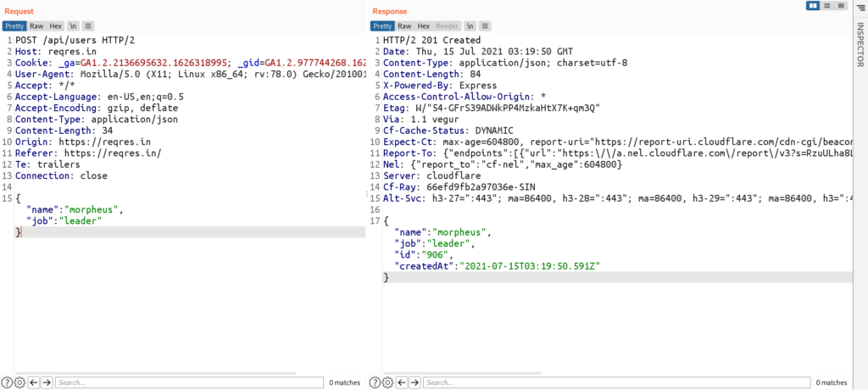Click 'X-Powered-By: Express' header

tap(440, 86)
